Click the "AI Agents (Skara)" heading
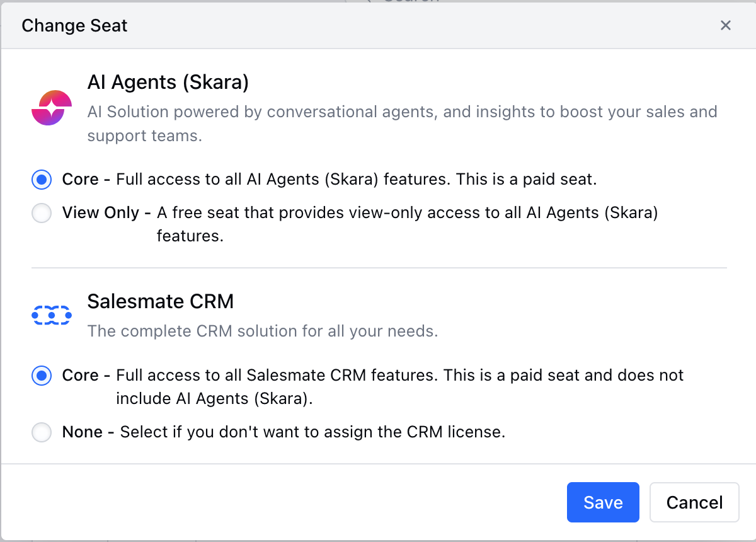Image resolution: width=756 pixels, height=542 pixels. 168,82
